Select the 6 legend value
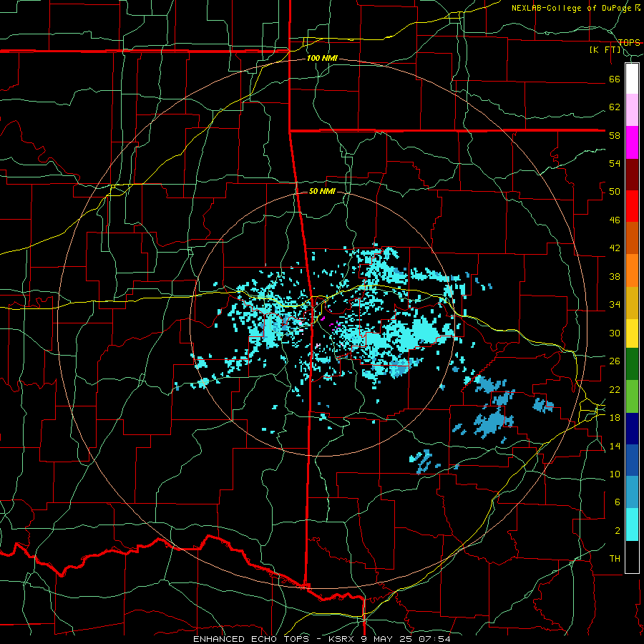The width and height of the screenshot is (644, 644). [617, 502]
